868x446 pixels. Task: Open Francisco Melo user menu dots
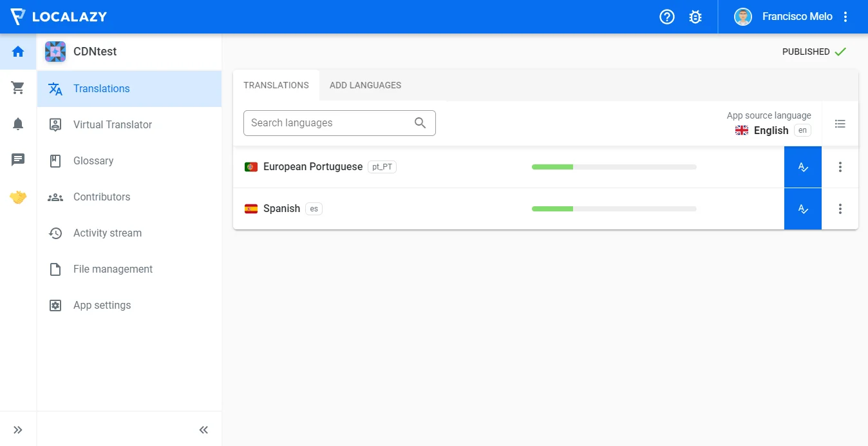coord(845,17)
